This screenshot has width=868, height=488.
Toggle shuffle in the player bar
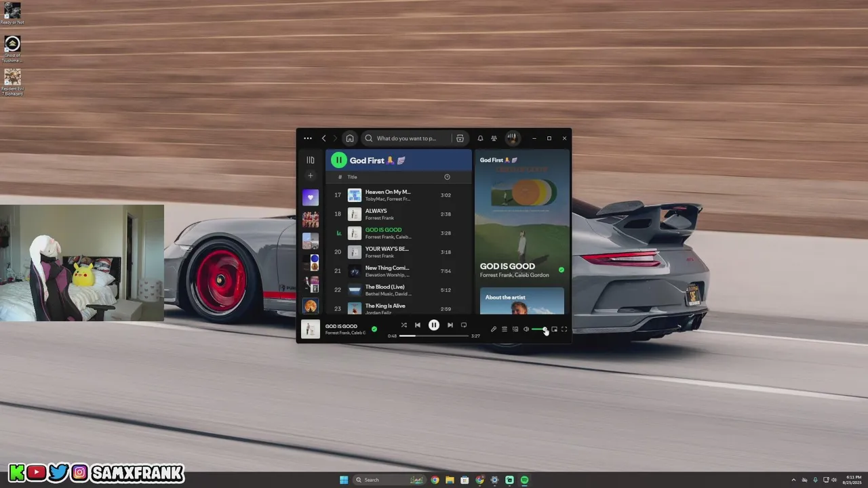pyautogui.click(x=404, y=325)
